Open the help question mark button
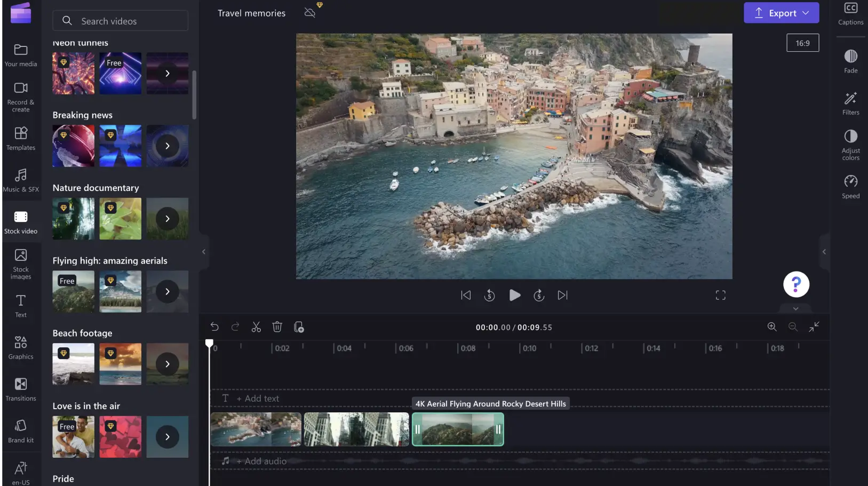The height and width of the screenshot is (486, 868). pos(796,284)
